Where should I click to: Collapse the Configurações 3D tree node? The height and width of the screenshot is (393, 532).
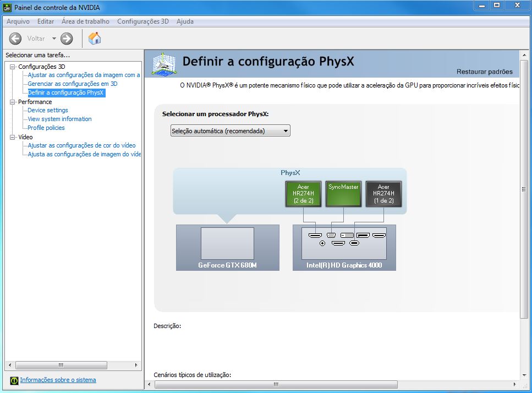click(x=13, y=67)
